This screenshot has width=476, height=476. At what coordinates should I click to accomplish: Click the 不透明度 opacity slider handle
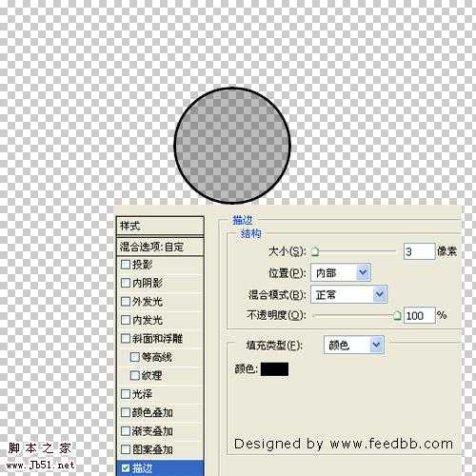(x=397, y=315)
